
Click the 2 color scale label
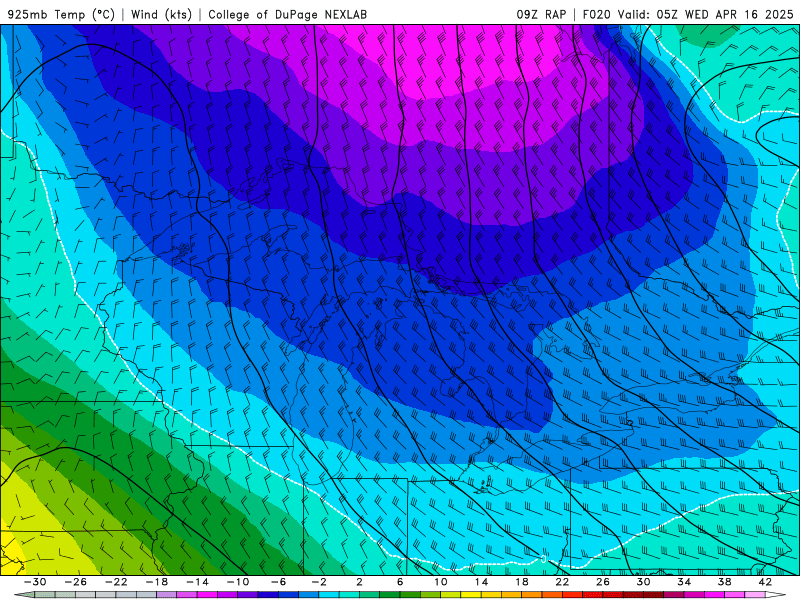click(x=360, y=582)
